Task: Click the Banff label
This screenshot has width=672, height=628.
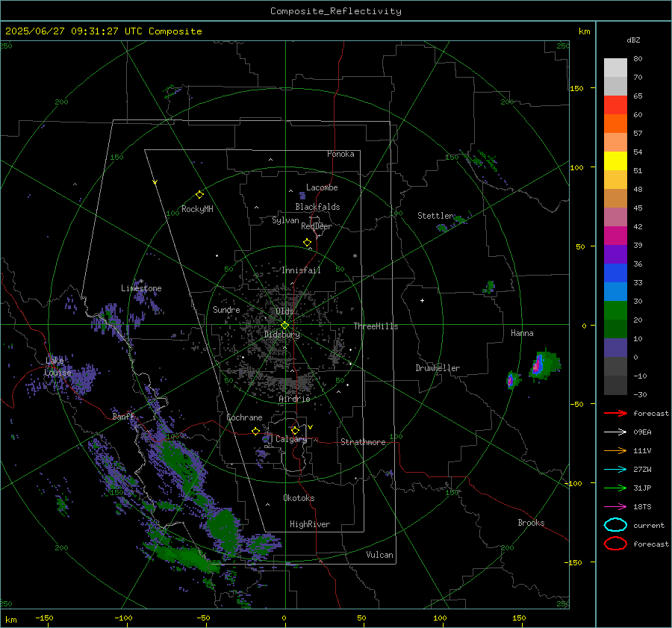Action: 123,416
